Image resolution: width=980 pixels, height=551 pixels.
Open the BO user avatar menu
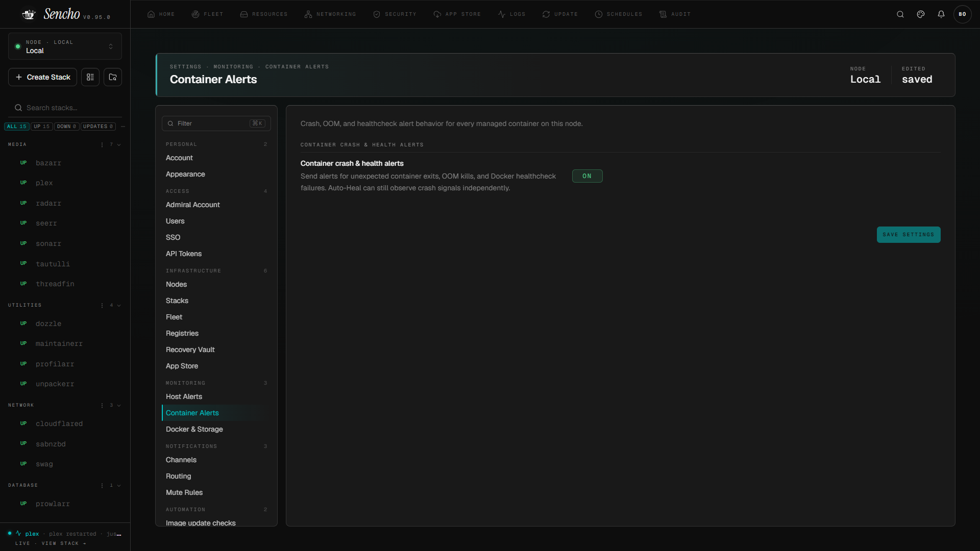point(962,14)
